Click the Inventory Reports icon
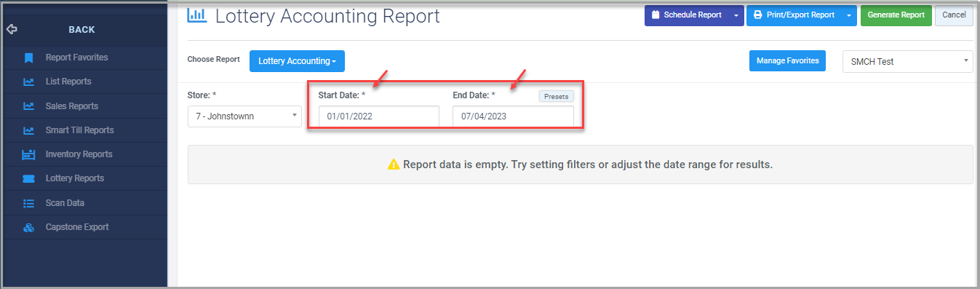980x289 pixels. (28, 154)
